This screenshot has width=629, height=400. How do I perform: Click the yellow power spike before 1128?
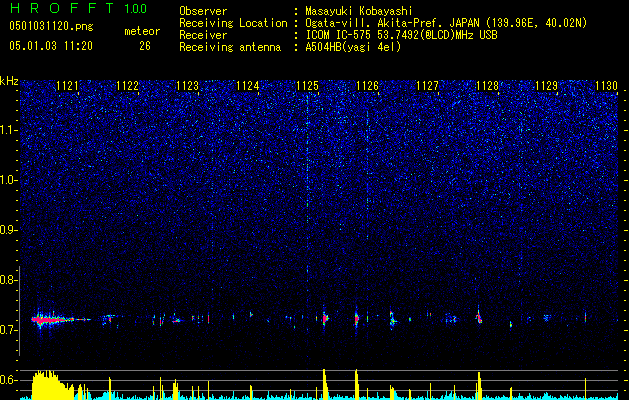point(479,386)
